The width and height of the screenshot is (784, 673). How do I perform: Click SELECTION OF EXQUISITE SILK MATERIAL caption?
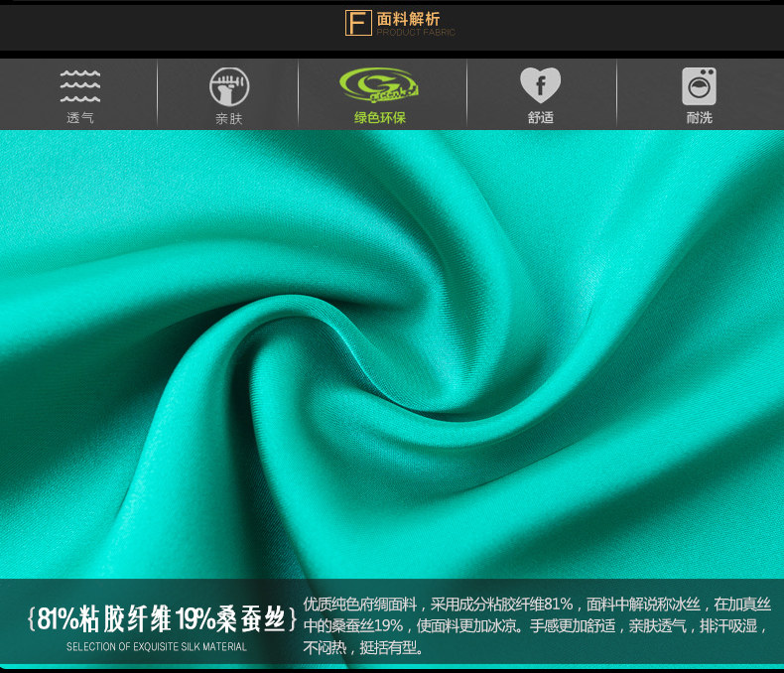click(x=157, y=647)
